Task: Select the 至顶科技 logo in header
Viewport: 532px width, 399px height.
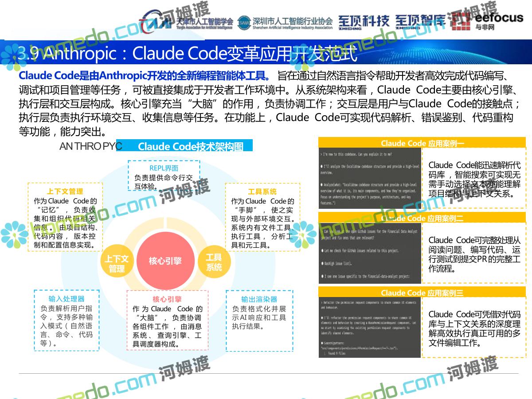Action: click(364, 21)
